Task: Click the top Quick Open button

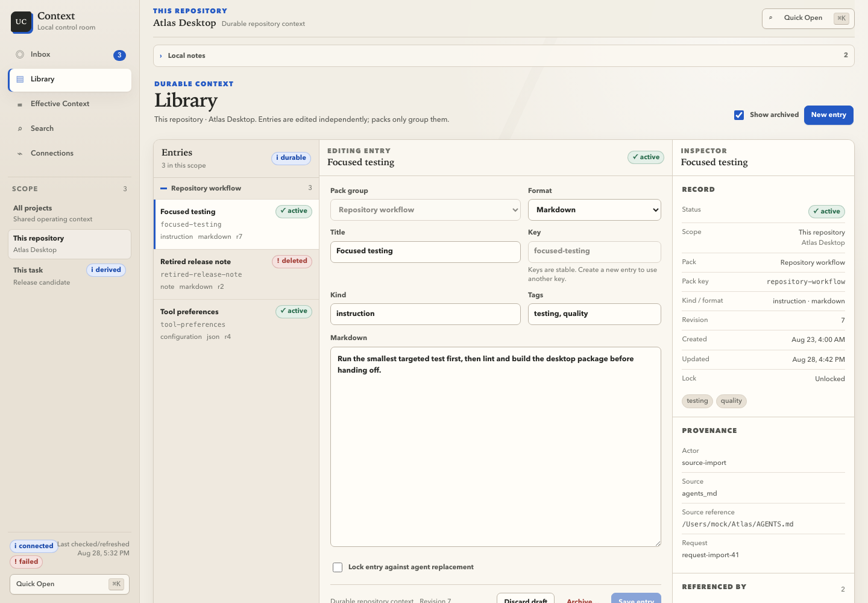Action: (808, 19)
